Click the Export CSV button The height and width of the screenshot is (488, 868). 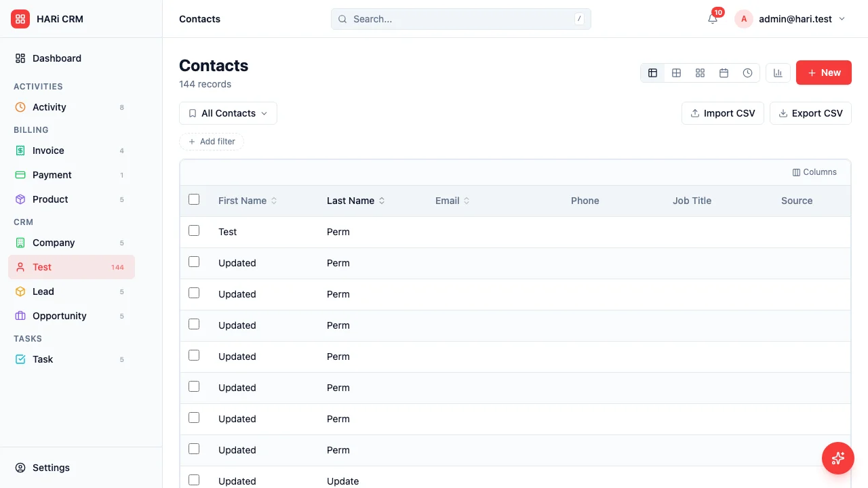(810, 113)
